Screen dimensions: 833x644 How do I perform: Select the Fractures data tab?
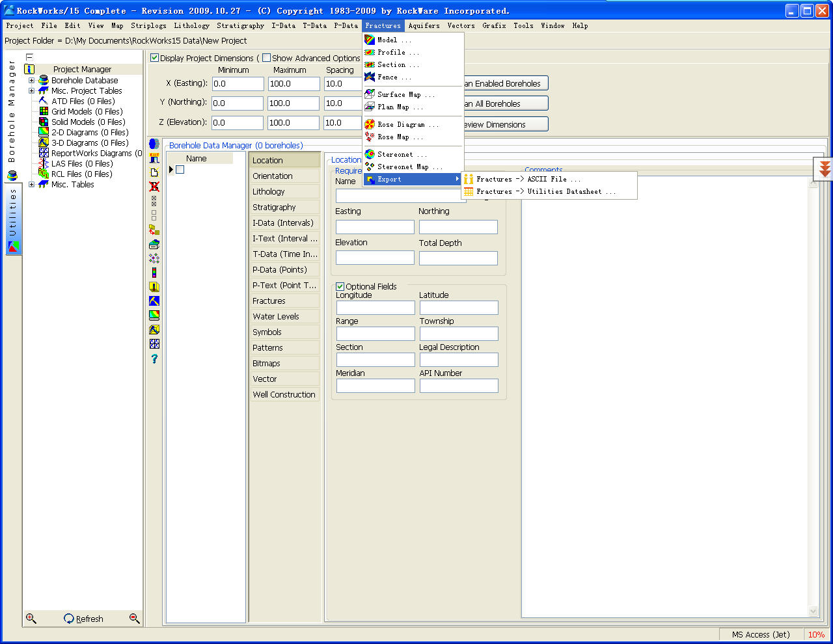coord(285,301)
